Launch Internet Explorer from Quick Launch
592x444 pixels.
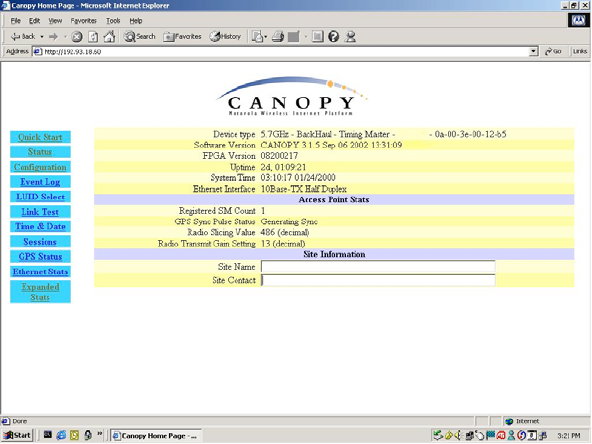tap(61, 435)
